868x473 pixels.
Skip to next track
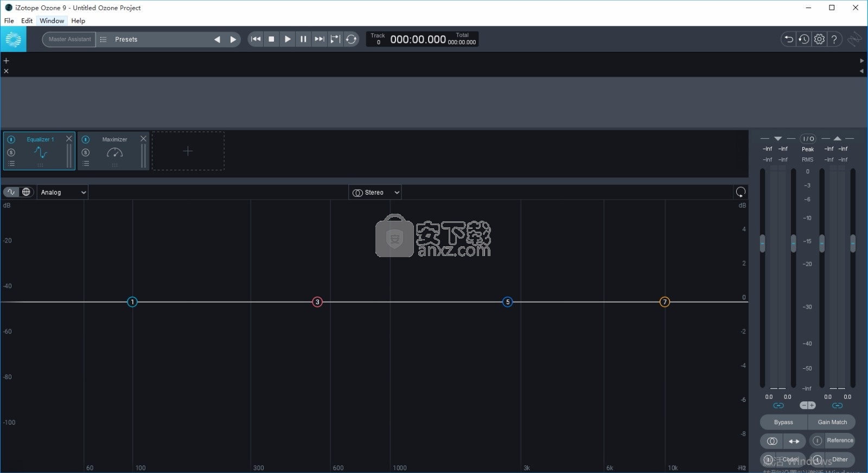click(320, 39)
